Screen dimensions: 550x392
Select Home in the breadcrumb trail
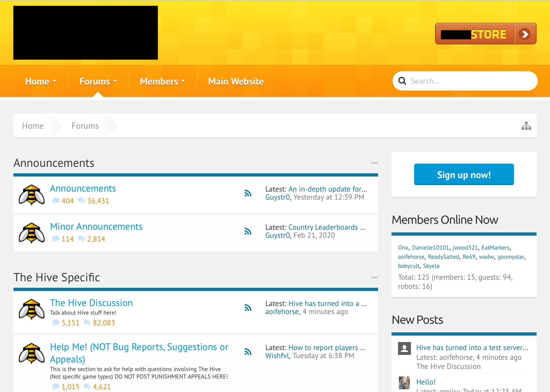33,126
